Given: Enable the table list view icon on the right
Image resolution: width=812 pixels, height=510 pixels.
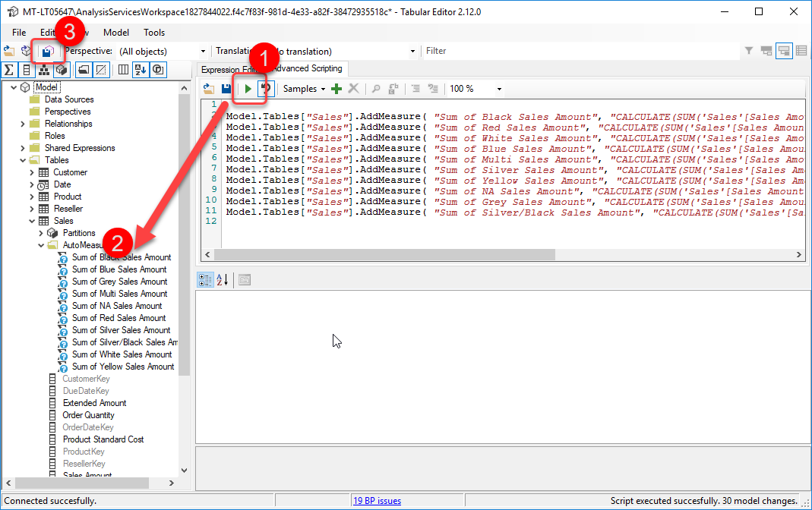Looking at the screenshot, I should [x=802, y=51].
